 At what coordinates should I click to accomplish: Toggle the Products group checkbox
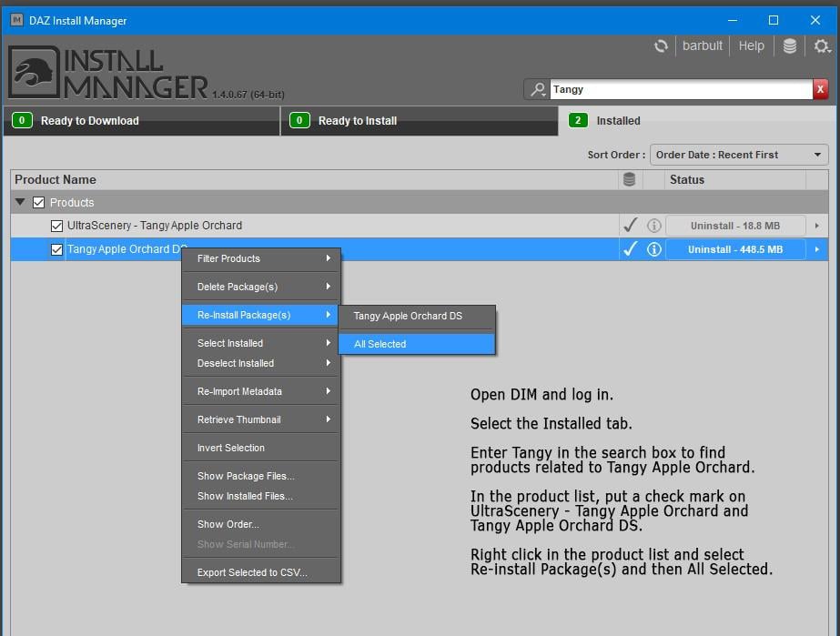pos(38,203)
